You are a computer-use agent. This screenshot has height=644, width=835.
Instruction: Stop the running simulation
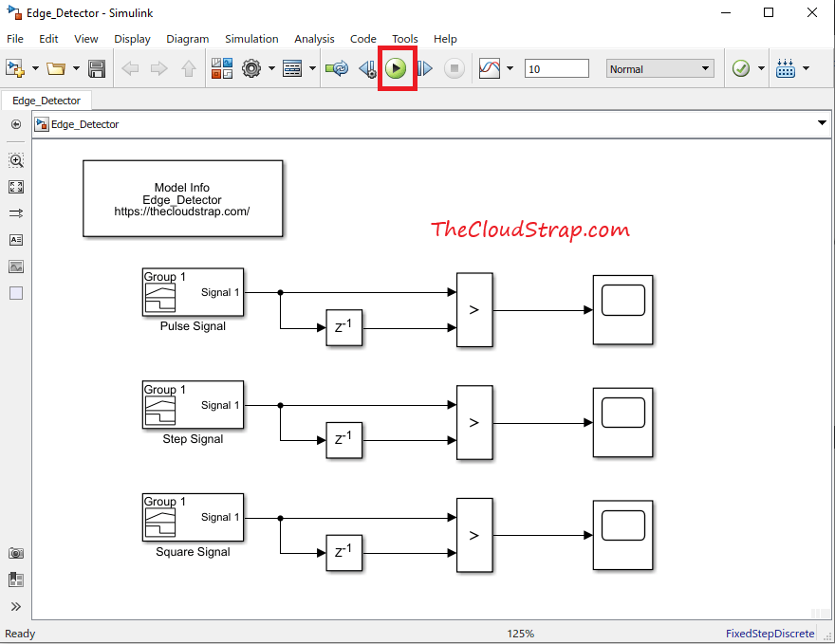click(x=454, y=67)
